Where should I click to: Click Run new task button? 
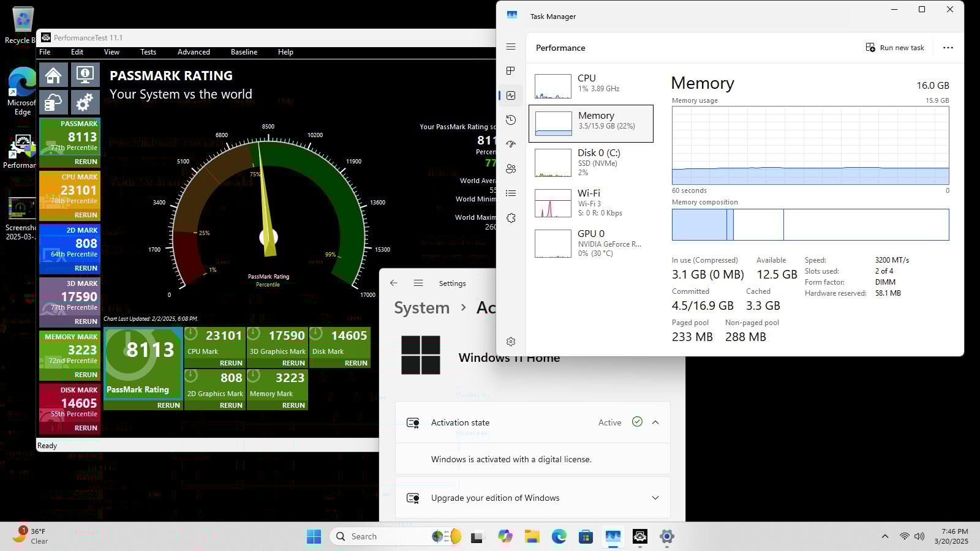pos(895,48)
